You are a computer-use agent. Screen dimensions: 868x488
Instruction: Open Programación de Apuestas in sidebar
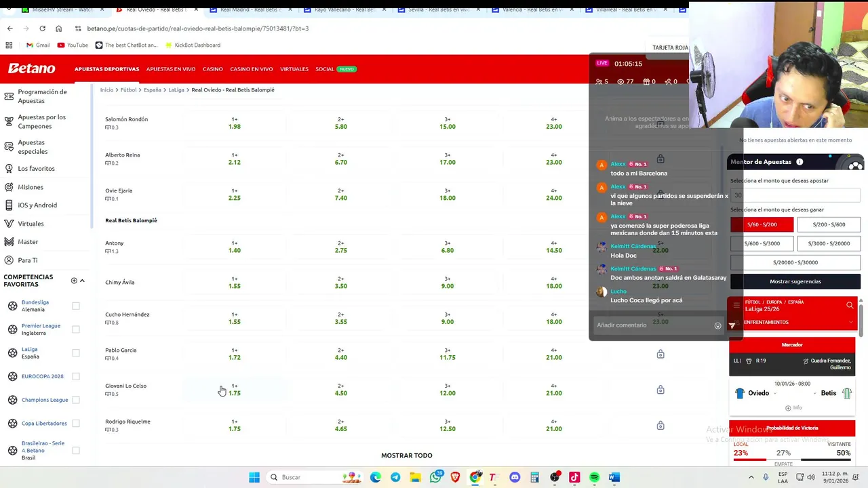[42, 96]
